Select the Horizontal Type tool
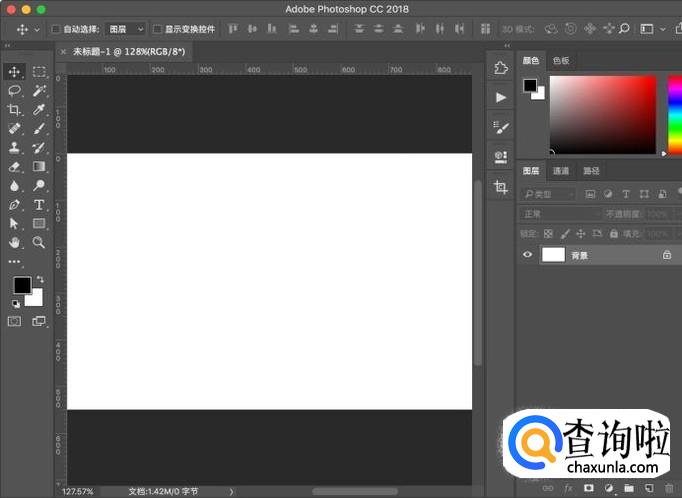Viewport: 682px width, 498px height. (x=39, y=204)
